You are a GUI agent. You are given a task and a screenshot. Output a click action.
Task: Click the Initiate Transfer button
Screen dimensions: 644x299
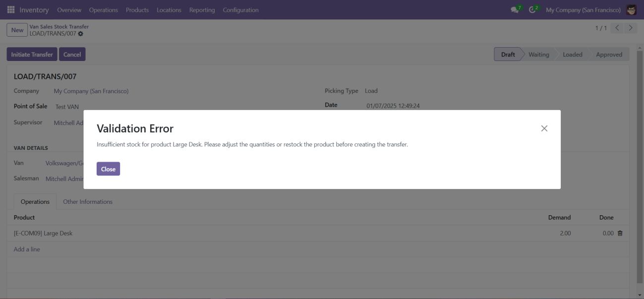coord(32,55)
